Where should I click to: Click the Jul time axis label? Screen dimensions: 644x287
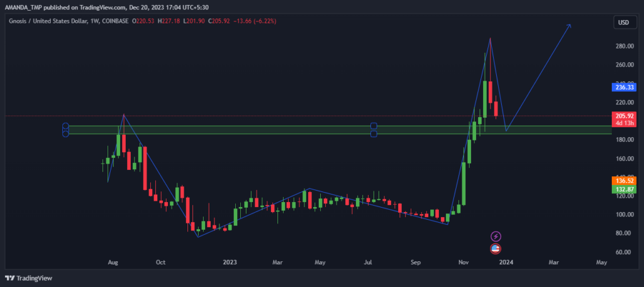[368, 262]
